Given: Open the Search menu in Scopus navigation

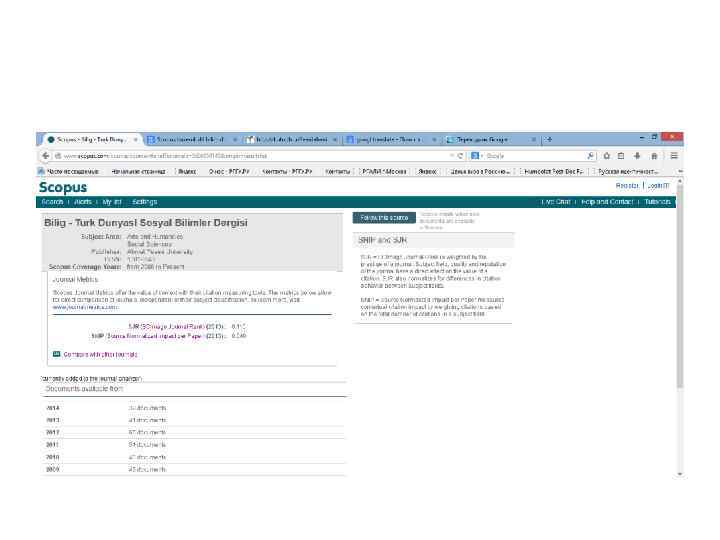Looking at the screenshot, I should point(52,202).
